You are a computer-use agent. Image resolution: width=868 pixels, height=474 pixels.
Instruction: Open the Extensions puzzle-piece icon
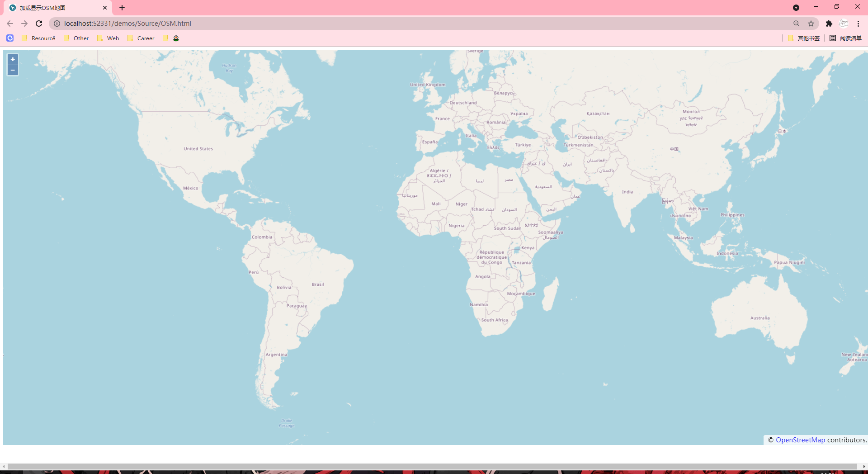point(829,23)
